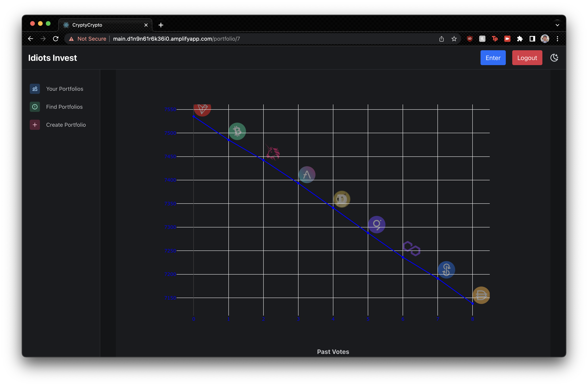Open Your Portfolios in sidebar
The height and width of the screenshot is (386, 588).
tap(64, 89)
